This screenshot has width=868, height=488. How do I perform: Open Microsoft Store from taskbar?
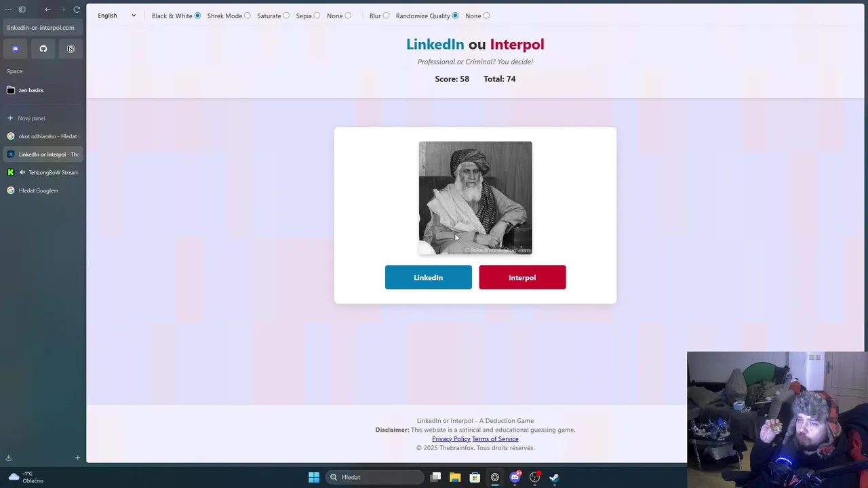[475, 477]
